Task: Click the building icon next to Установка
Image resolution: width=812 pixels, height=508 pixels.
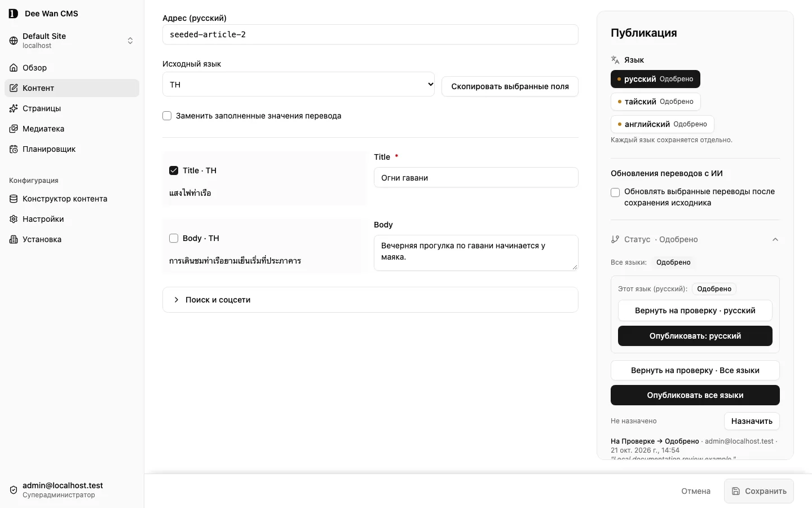Action: click(14, 239)
